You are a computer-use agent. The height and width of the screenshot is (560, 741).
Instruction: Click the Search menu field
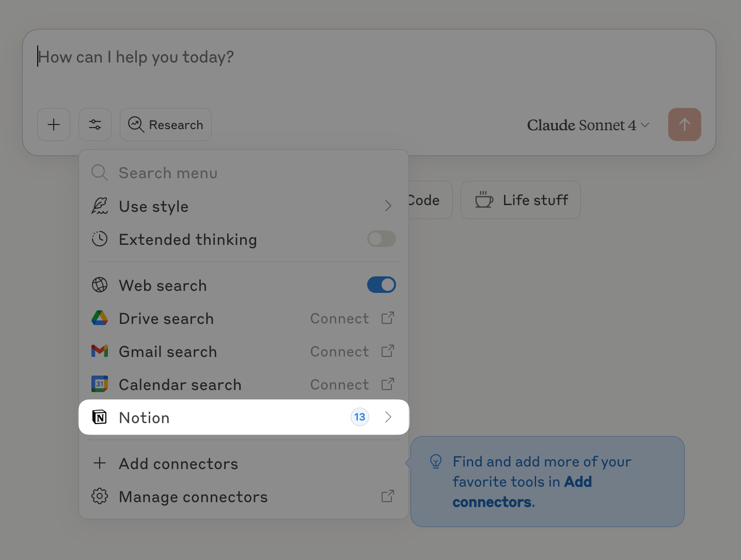tap(244, 173)
